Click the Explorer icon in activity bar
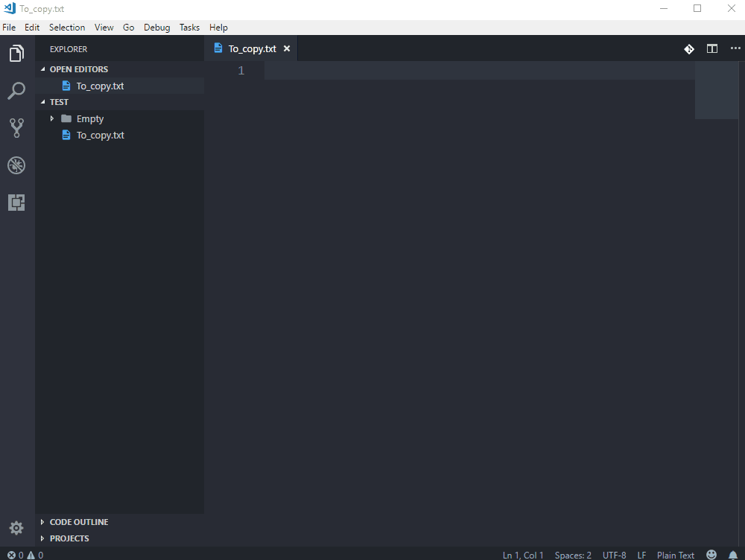This screenshot has width=745, height=560. click(x=16, y=53)
